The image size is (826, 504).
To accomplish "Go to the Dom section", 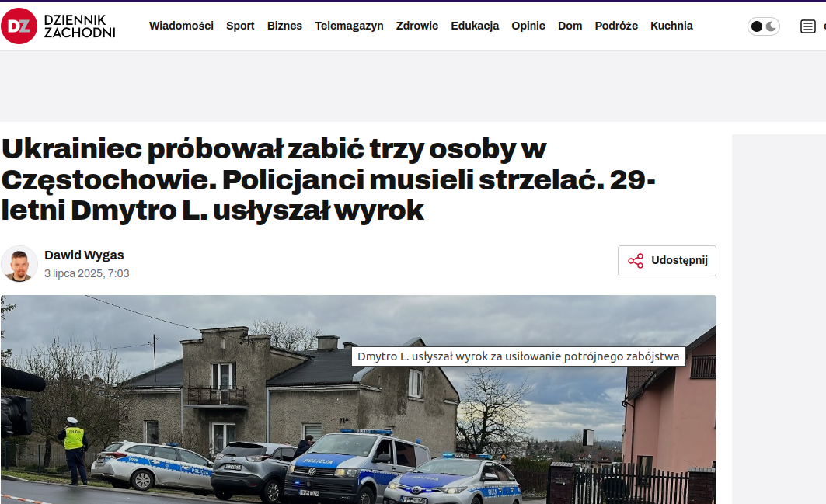I will 570,26.
